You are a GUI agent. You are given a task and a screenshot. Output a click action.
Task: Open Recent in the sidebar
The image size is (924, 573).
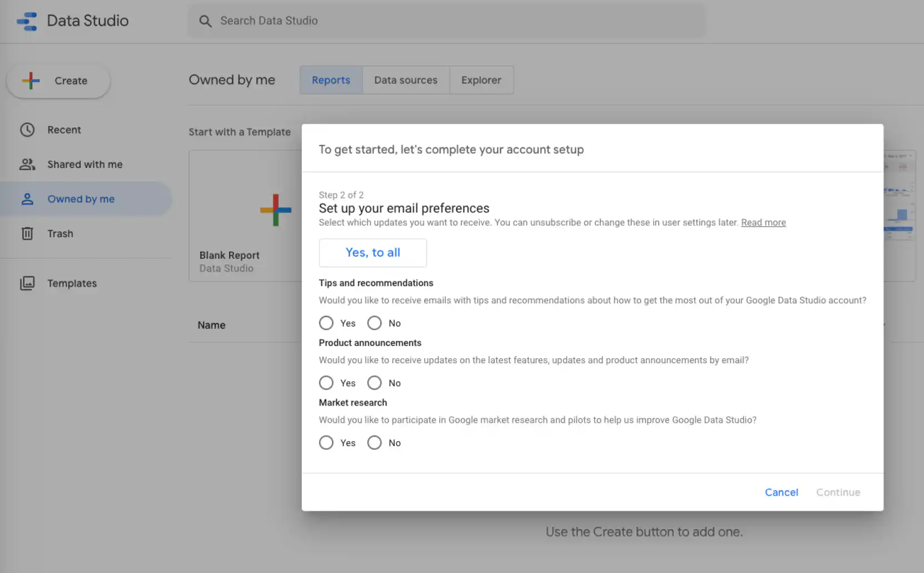[86, 130]
